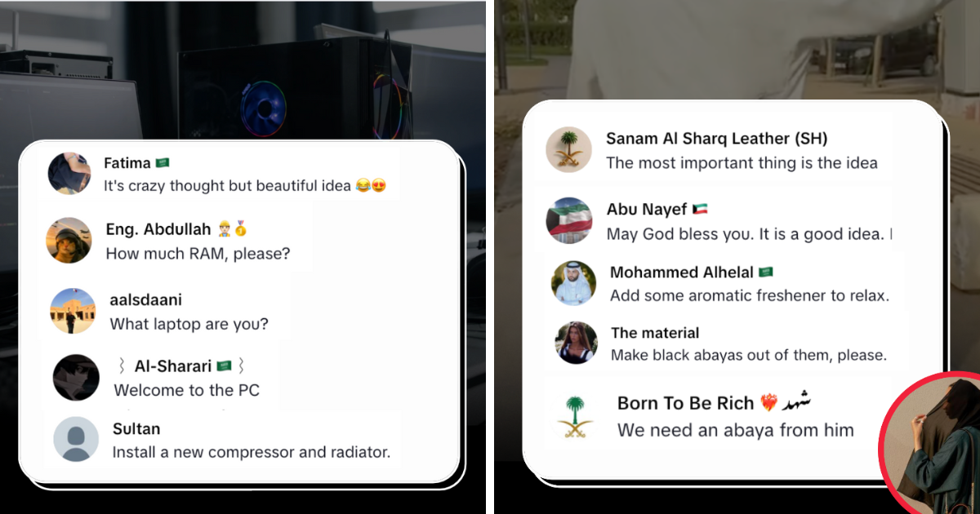Select the 'Install a new compressor and radiator' comment

(x=252, y=451)
